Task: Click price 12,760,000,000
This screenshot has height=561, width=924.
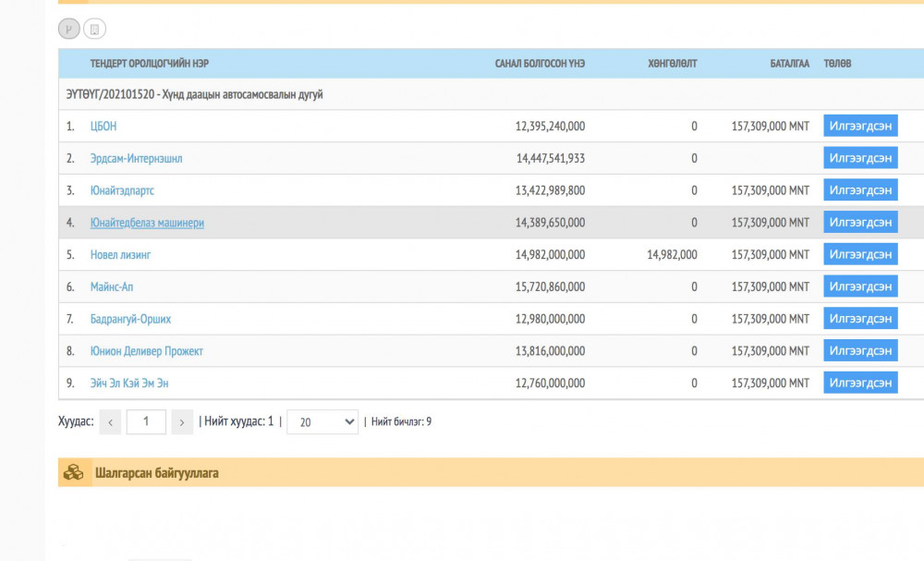Action: [550, 383]
